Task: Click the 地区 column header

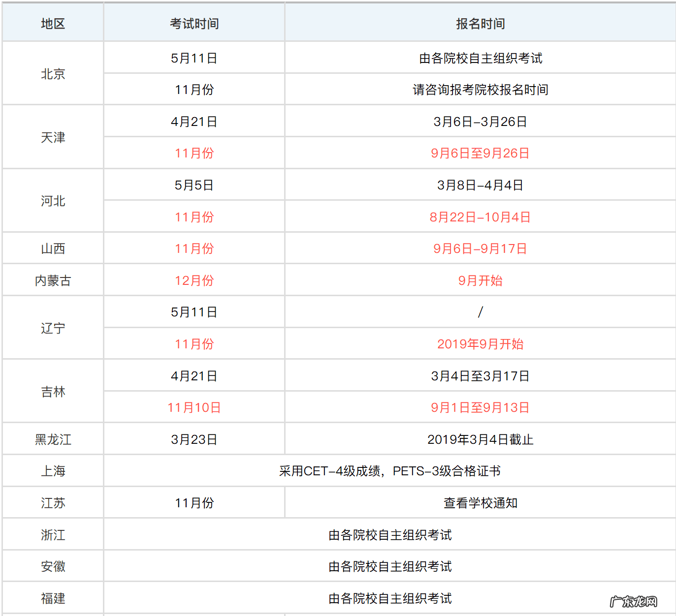Action: click(53, 24)
